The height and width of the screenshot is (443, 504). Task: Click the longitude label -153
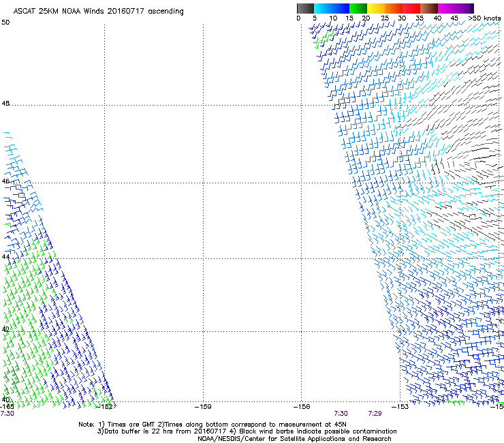point(400,407)
